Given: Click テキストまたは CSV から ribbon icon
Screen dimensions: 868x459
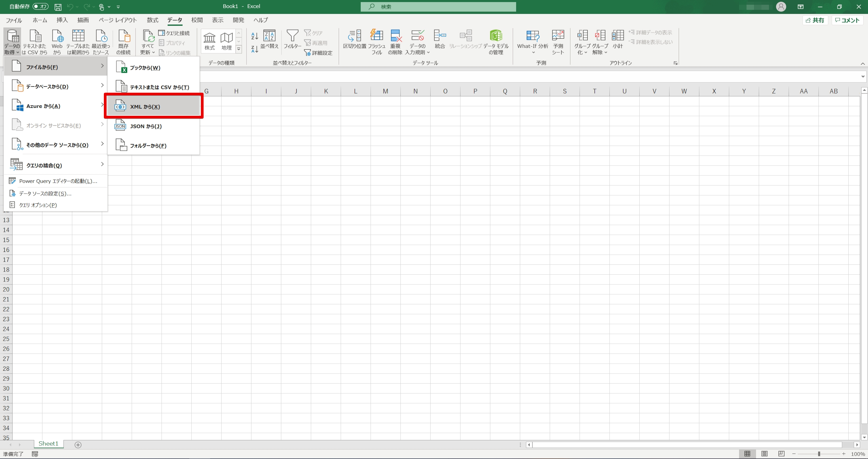Looking at the screenshot, I should (35, 42).
